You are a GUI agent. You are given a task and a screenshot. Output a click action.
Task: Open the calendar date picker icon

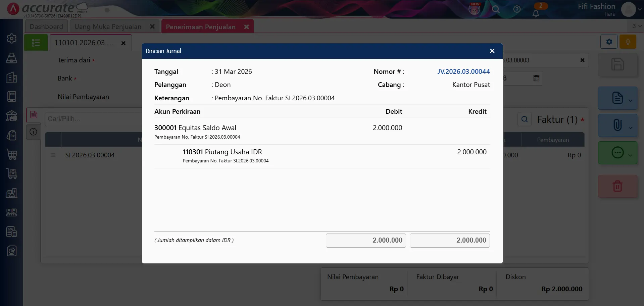[536, 78]
